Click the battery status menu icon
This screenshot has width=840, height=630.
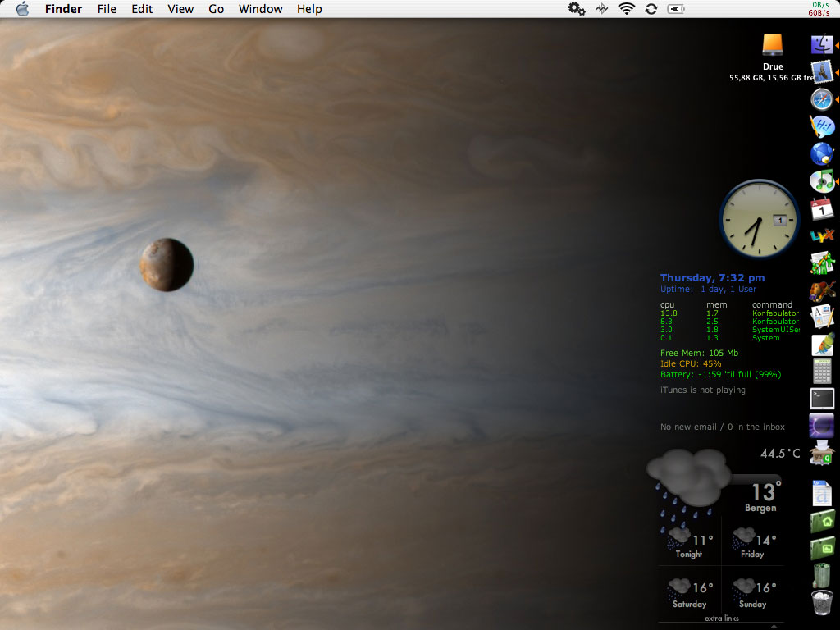pyautogui.click(x=676, y=9)
